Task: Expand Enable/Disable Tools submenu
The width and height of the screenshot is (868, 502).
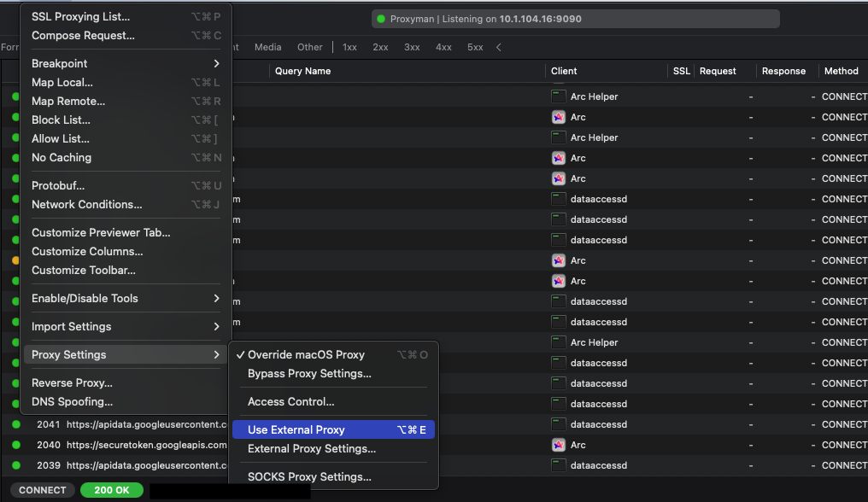Action: coord(126,299)
